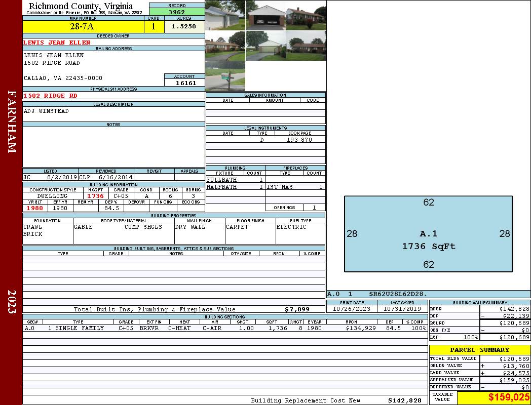Select the A.0 single family building section row
Image resolution: width=532 pixels, height=405 pixels.
(x=225, y=328)
